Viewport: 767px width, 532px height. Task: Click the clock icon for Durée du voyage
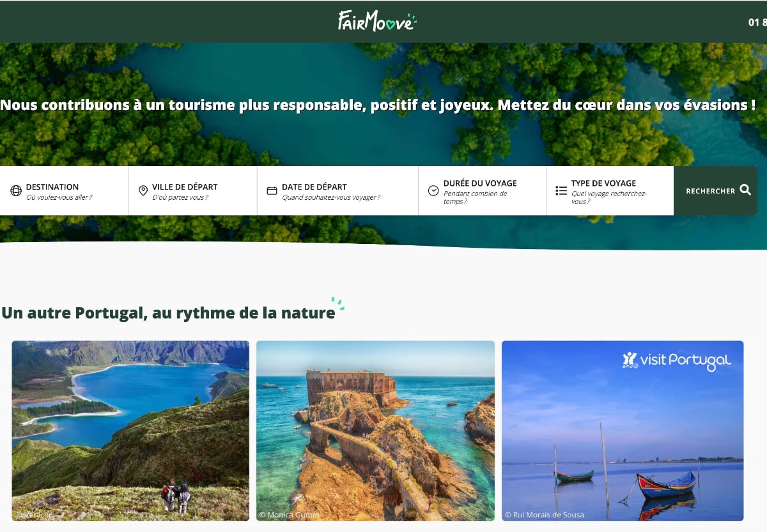[433, 191]
